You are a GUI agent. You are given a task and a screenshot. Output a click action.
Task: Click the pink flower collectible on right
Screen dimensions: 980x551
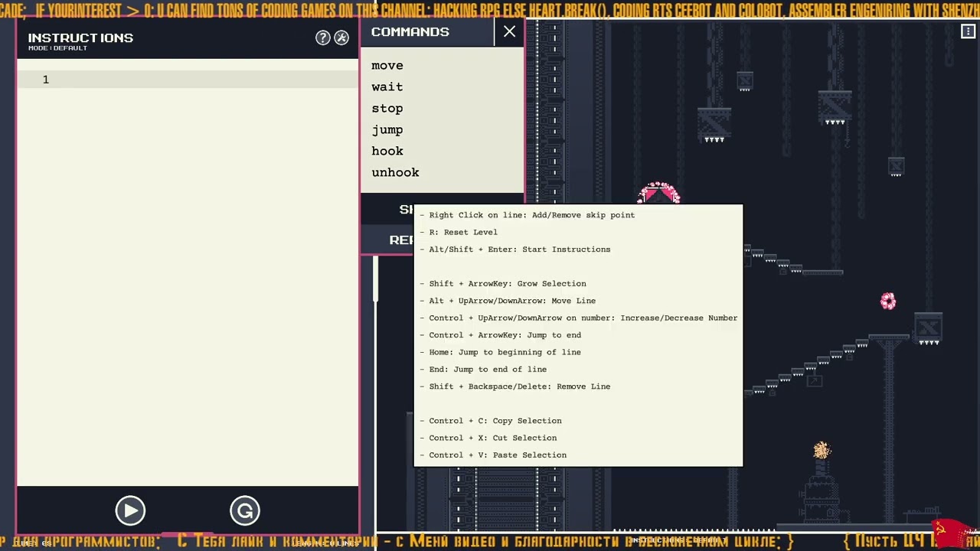click(x=888, y=302)
